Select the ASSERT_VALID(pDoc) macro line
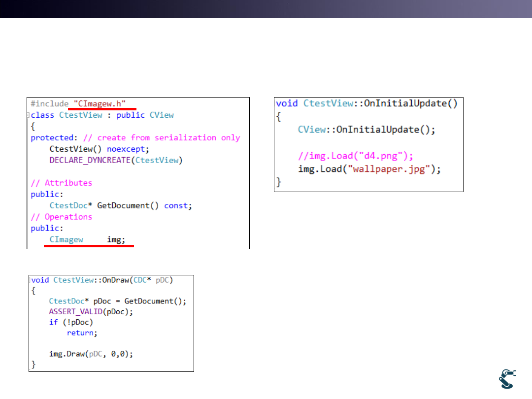The height and width of the screenshot is (399, 532). coord(91,312)
